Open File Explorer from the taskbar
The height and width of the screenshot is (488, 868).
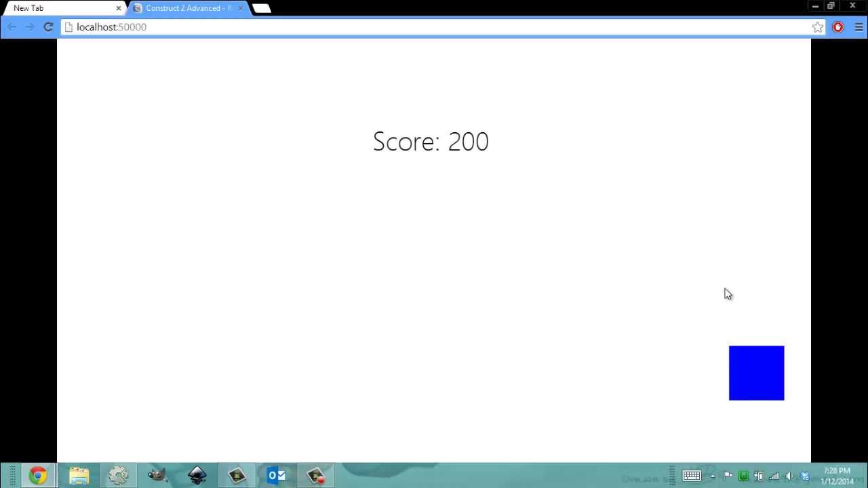coord(79,475)
